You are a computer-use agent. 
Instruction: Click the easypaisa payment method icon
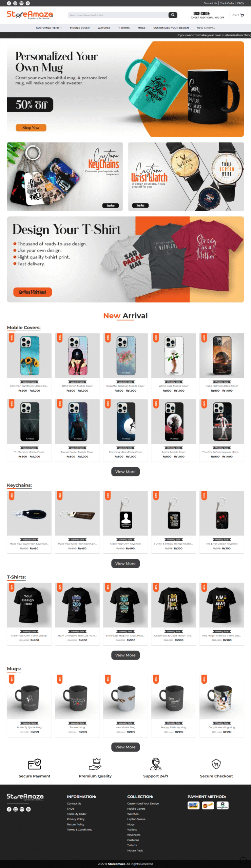pos(223,805)
